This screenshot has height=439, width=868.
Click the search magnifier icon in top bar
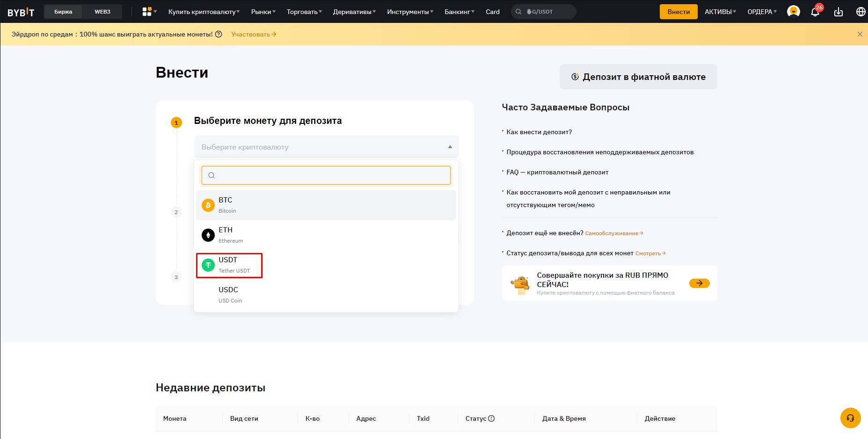(x=518, y=12)
